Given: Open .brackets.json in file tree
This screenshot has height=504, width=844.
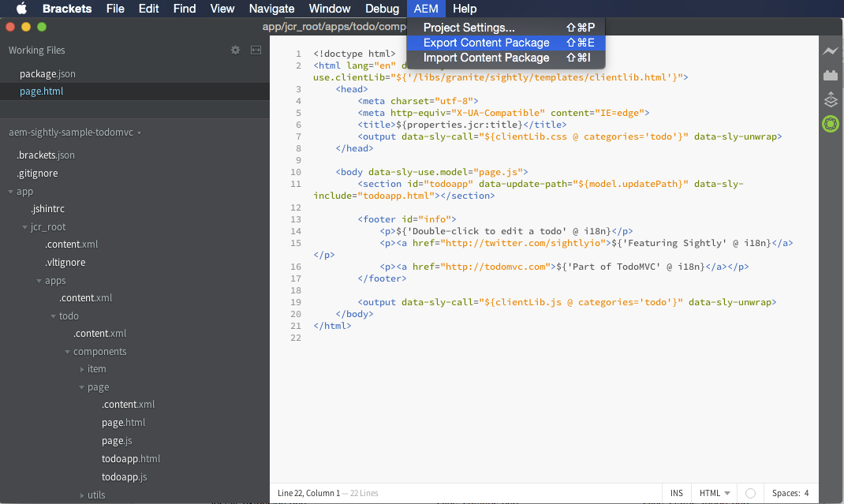Looking at the screenshot, I should click(46, 155).
